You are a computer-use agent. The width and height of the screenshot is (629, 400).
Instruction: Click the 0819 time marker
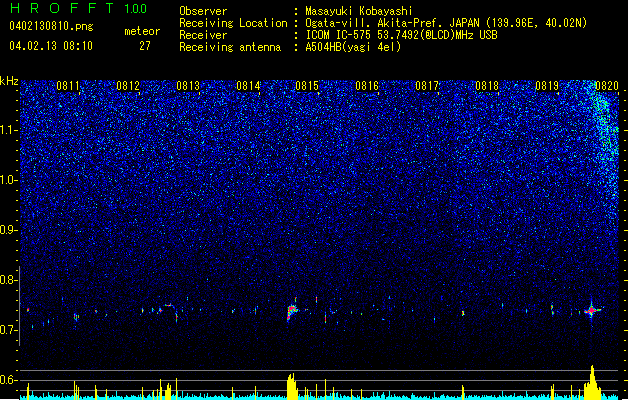(547, 85)
